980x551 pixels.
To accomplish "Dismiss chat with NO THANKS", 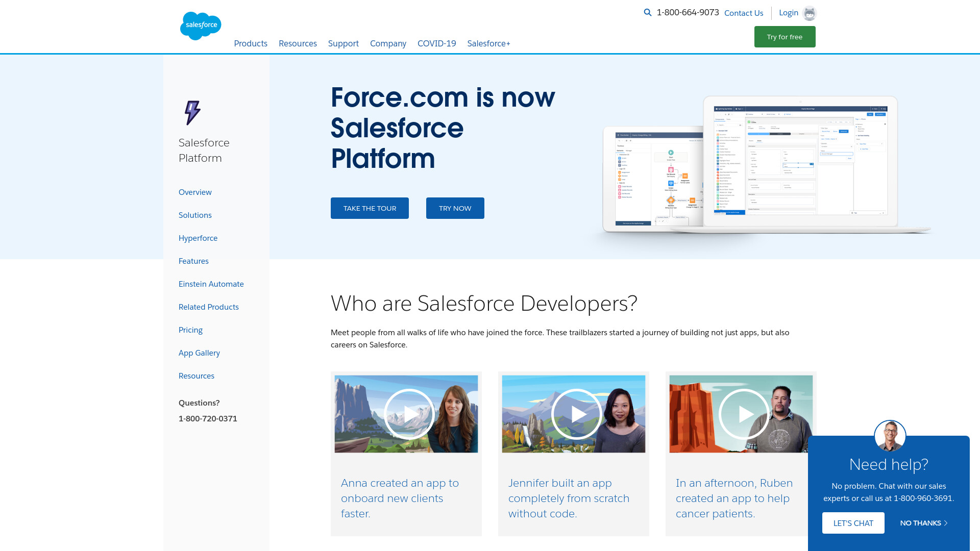I will tap(924, 523).
